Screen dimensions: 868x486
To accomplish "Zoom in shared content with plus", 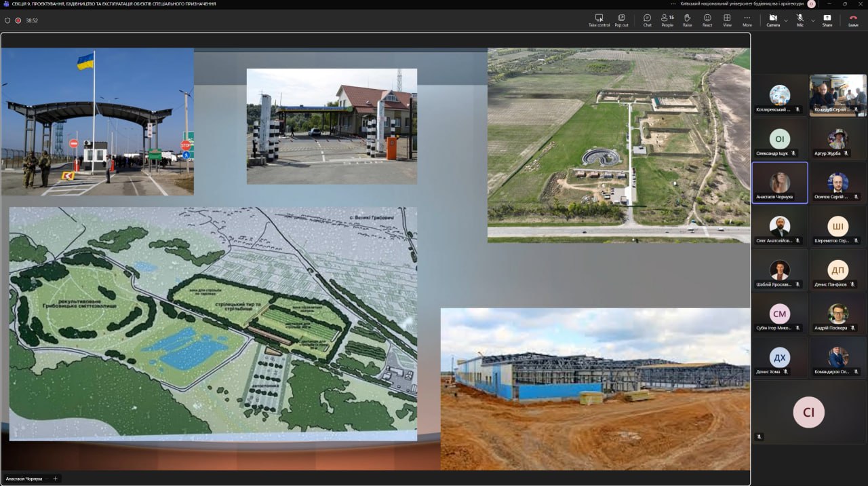I will click(55, 479).
